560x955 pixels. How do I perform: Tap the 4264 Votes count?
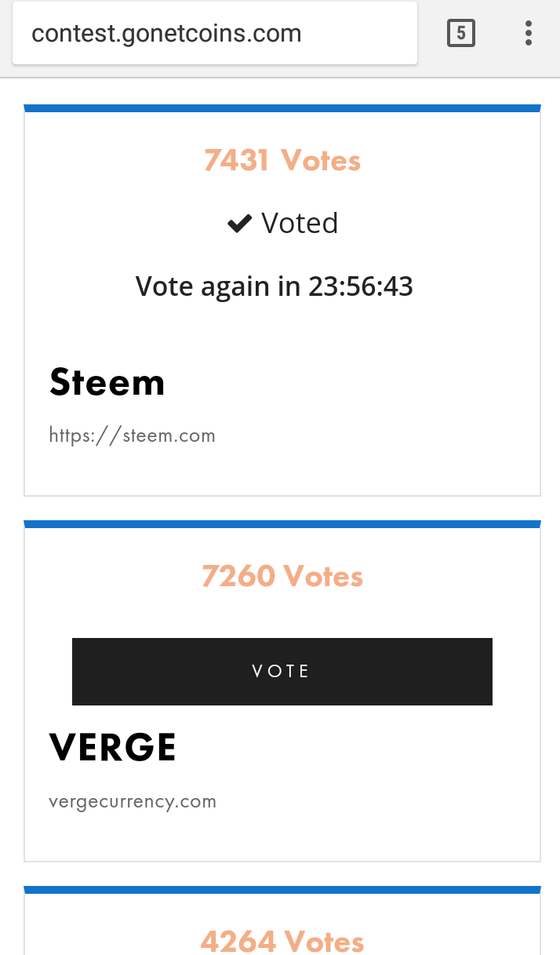click(282, 940)
